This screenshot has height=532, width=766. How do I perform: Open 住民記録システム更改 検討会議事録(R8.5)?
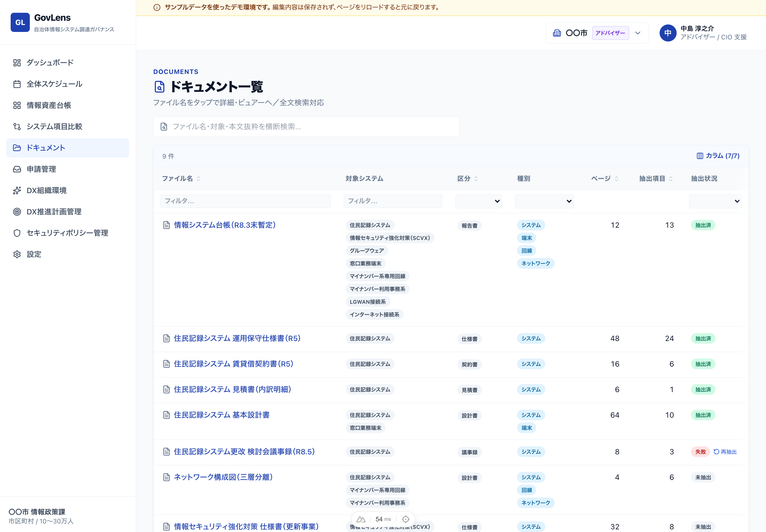point(244,452)
